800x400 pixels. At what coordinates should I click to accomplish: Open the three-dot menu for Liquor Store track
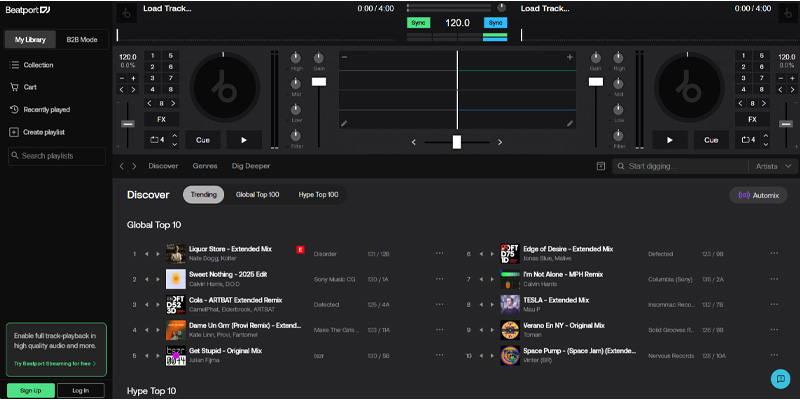pos(439,253)
